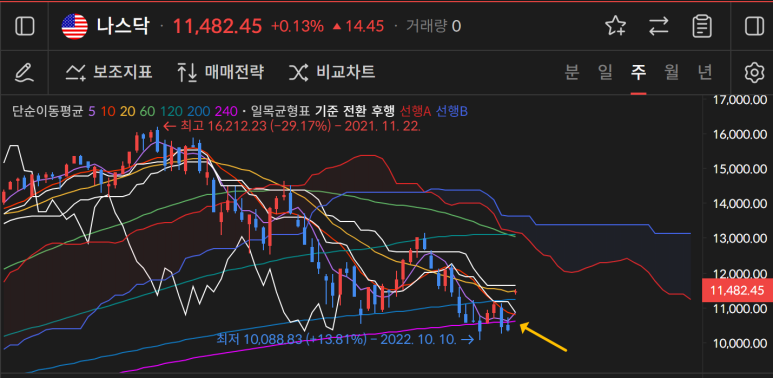Click the 13,000.00 price axis label
The width and height of the screenshot is (773, 378).
pos(740,238)
